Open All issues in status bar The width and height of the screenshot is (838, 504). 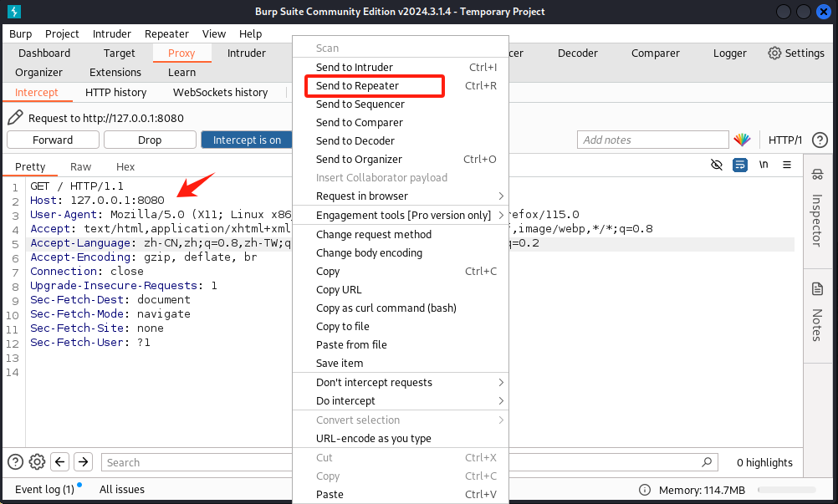pyautogui.click(x=122, y=490)
